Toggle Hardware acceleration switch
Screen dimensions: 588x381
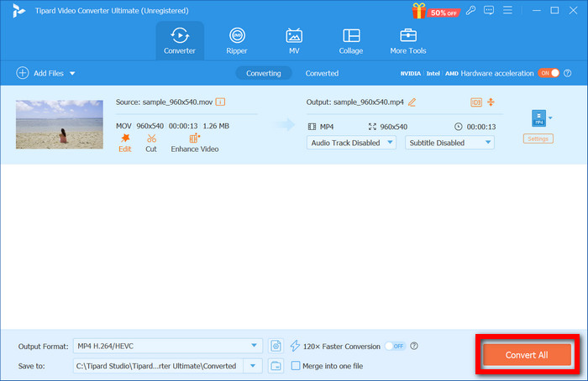pyautogui.click(x=549, y=73)
